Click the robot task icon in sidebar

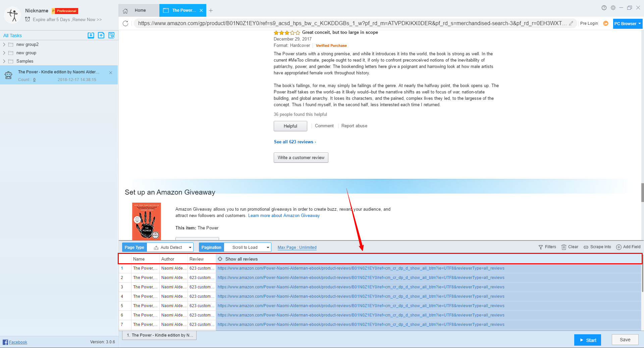[x=8, y=75]
